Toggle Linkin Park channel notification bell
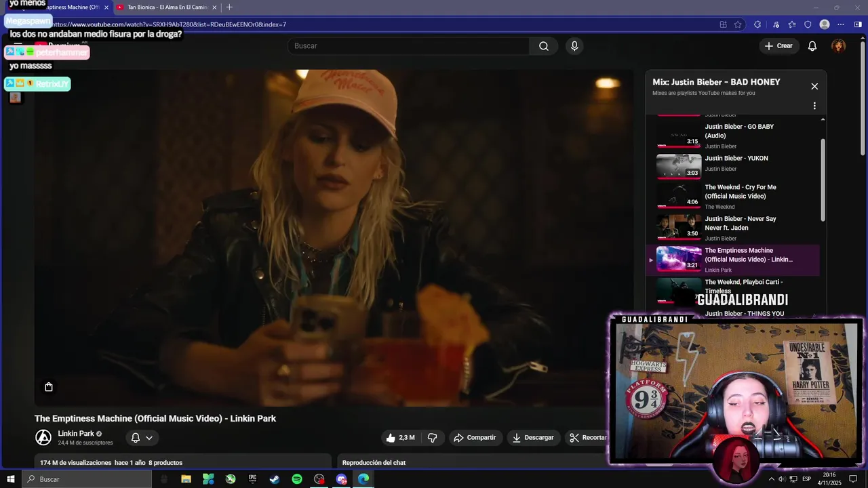This screenshot has width=868, height=488. tap(136, 438)
